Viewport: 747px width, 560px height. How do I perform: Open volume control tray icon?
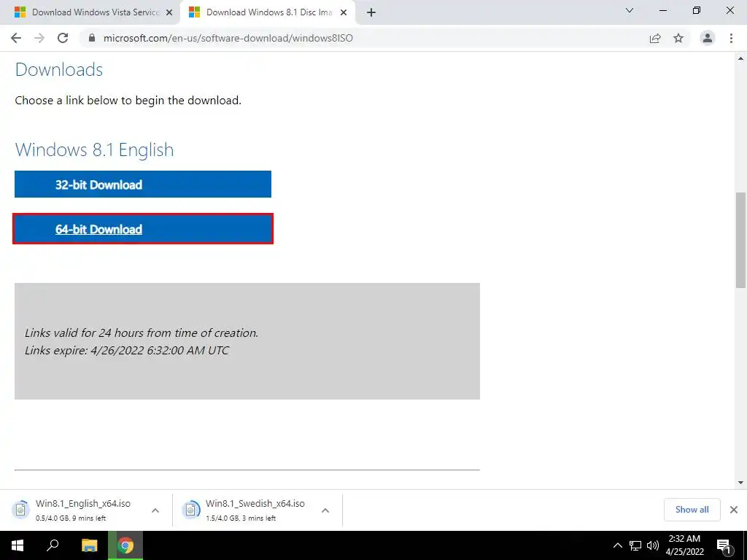pos(653,545)
